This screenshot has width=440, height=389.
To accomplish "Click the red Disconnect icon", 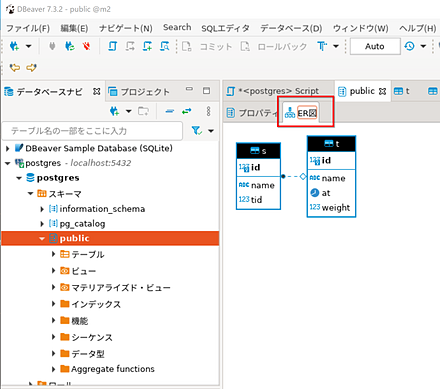I will [x=87, y=46].
